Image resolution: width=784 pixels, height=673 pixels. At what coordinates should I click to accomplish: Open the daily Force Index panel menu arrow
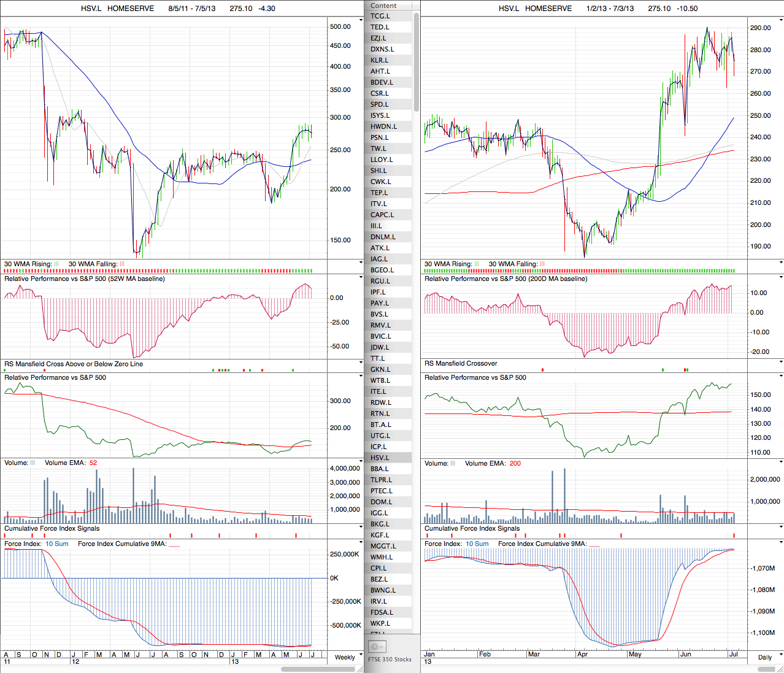(780, 542)
